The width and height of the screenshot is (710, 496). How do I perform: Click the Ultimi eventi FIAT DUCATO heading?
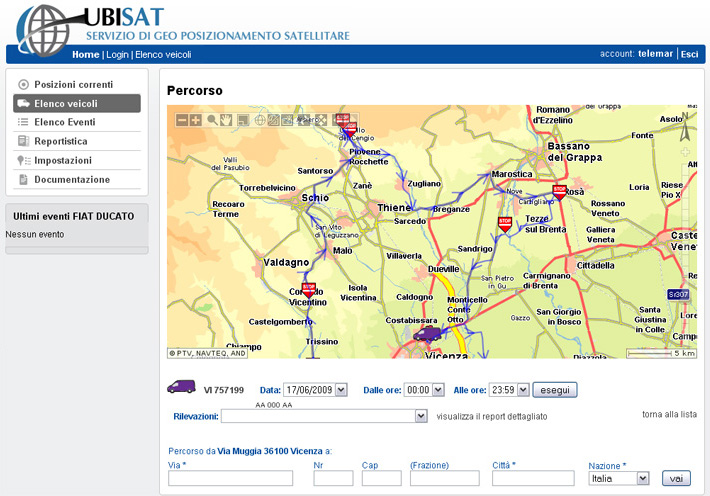pos(73,217)
